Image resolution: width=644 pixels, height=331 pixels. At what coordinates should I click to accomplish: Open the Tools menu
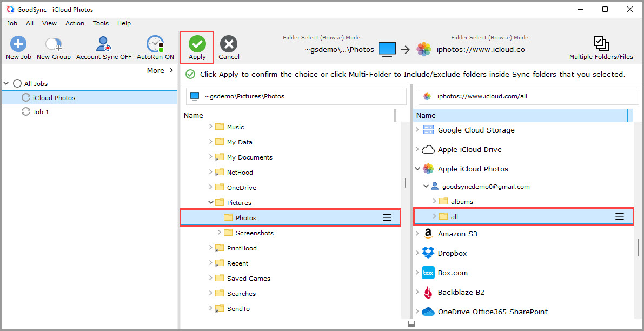point(101,23)
